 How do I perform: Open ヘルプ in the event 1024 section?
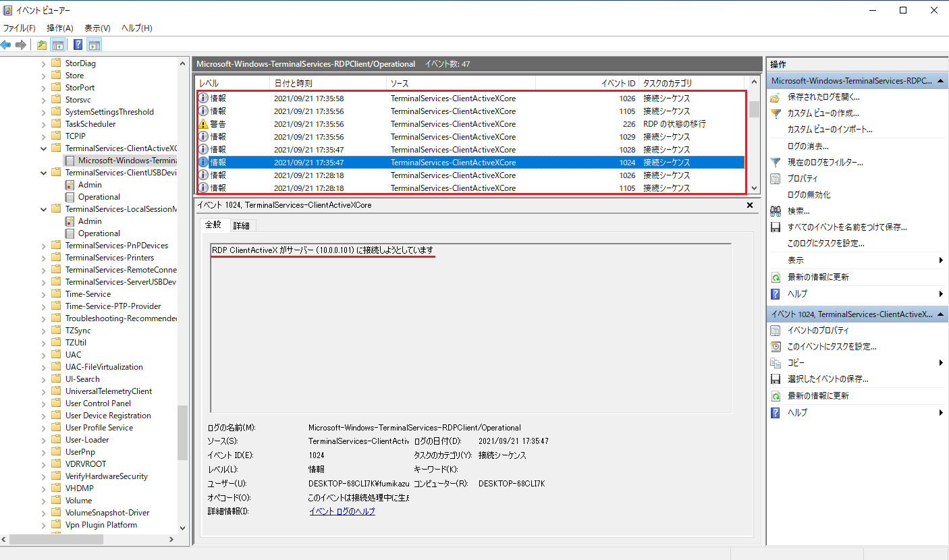[797, 412]
